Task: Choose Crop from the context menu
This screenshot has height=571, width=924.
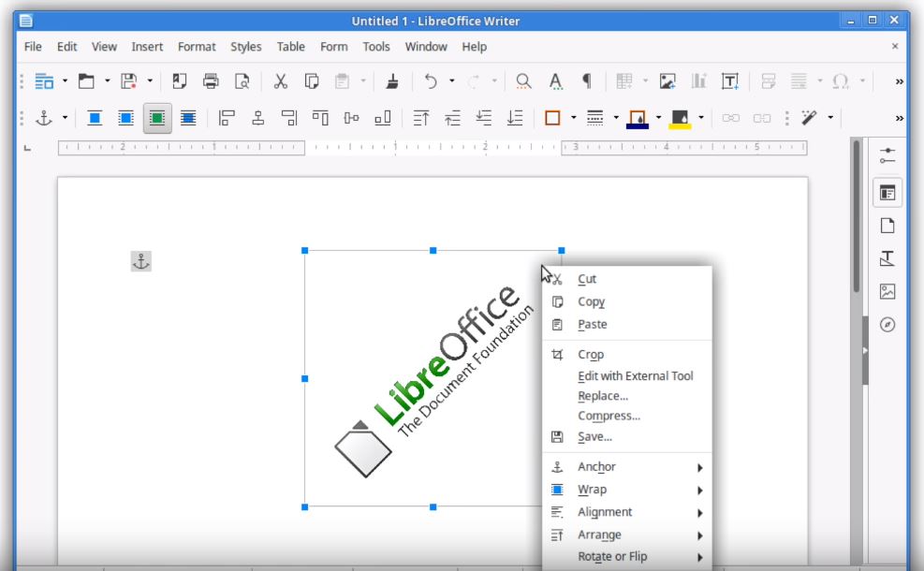Action: (x=627, y=354)
